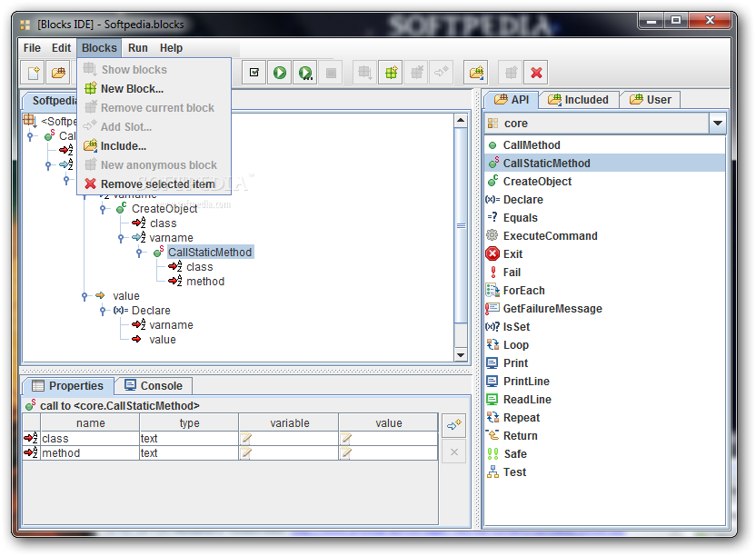
Task: Switch to the API tab
Action: [x=512, y=100]
